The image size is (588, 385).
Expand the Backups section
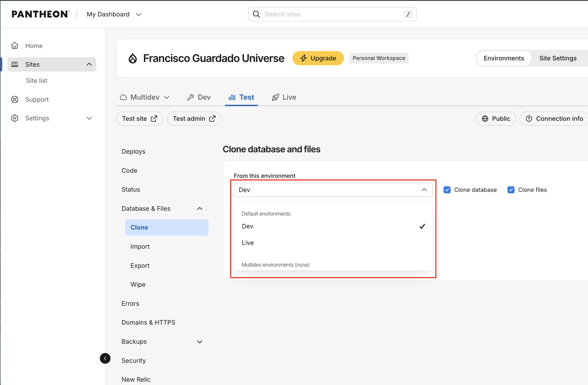coord(162,341)
